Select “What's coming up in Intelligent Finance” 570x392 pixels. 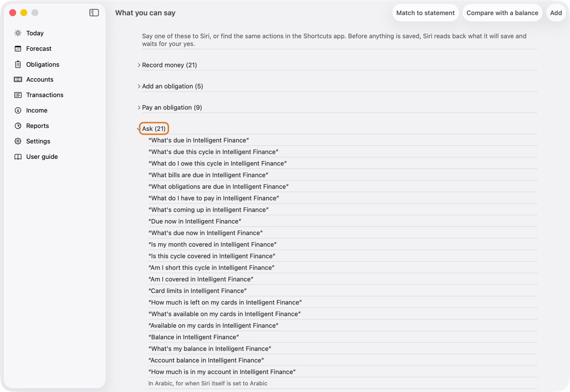point(208,210)
